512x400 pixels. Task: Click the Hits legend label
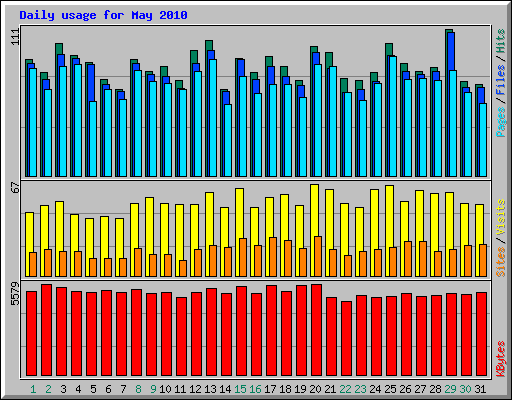[501, 41]
